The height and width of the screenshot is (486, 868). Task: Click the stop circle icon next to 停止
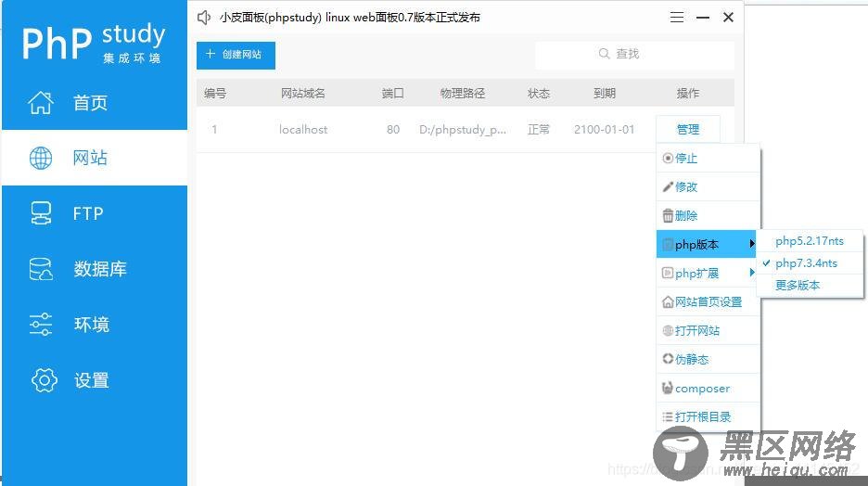coord(669,159)
